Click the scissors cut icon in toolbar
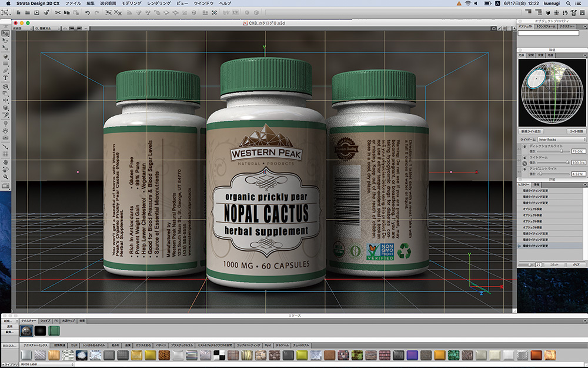 point(58,13)
